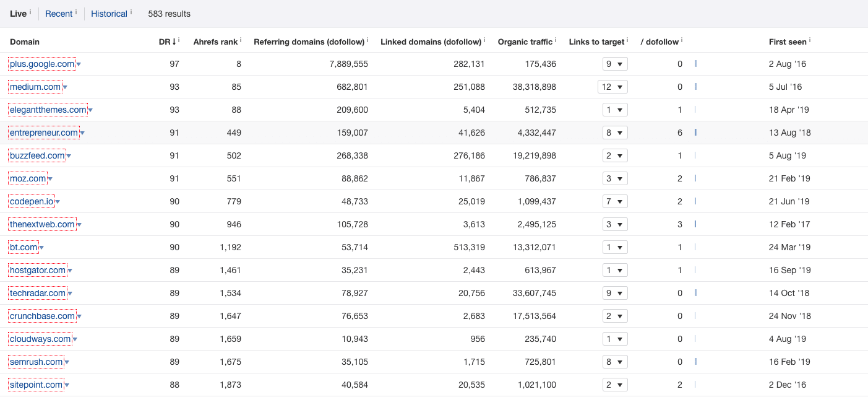Image resolution: width=868 pixels, height=397 pixels.
Task: Click the organic traffic value 38,318,898
Action: (x=535, y=87)
